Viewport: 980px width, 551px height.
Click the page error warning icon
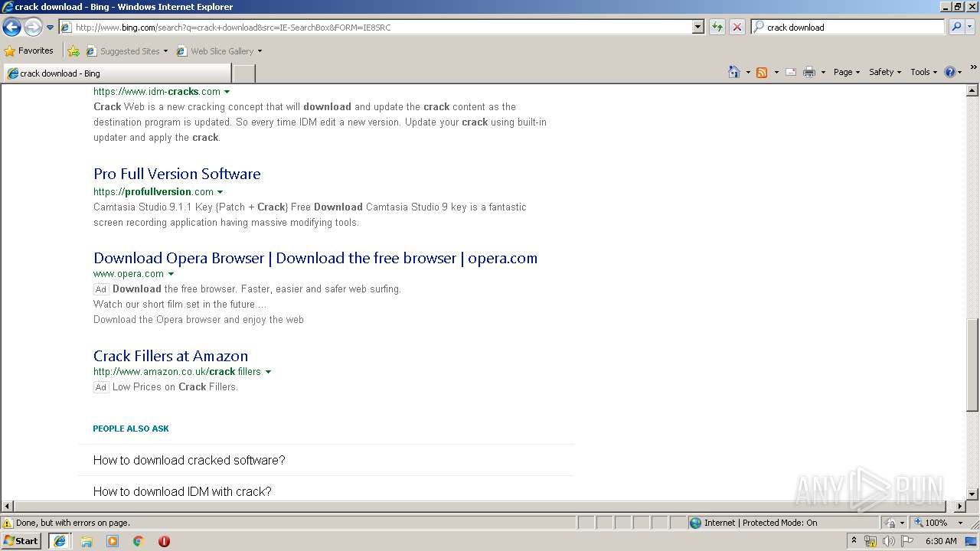(x=8, y=523)
